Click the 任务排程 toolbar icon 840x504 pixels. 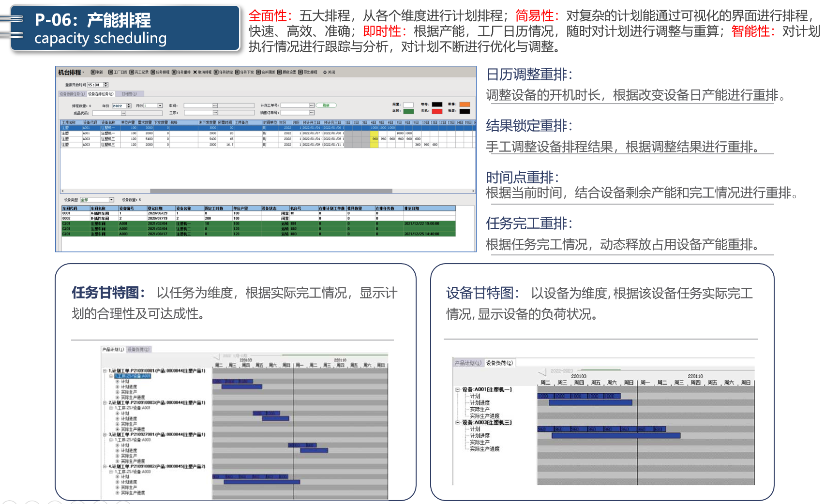[152, 73]
